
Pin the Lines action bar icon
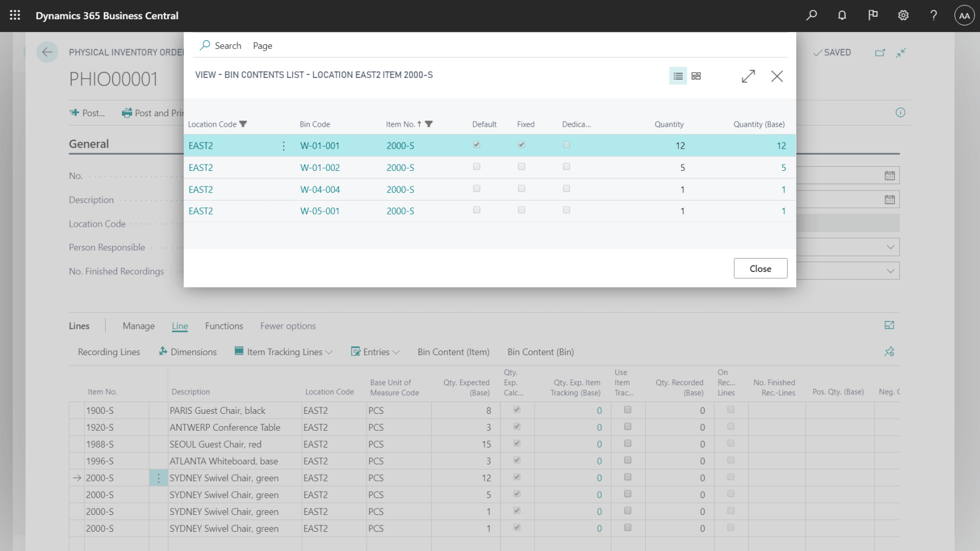pos(889,352)
